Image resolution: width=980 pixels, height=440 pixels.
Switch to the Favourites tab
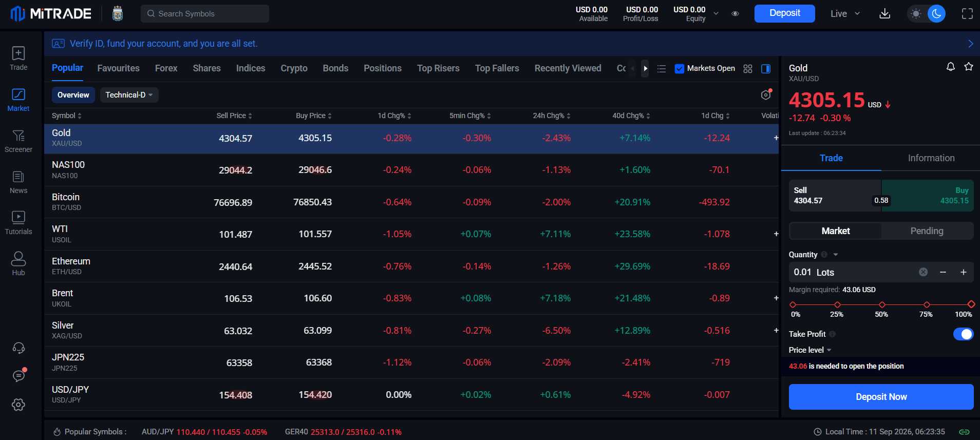[118, 68]
